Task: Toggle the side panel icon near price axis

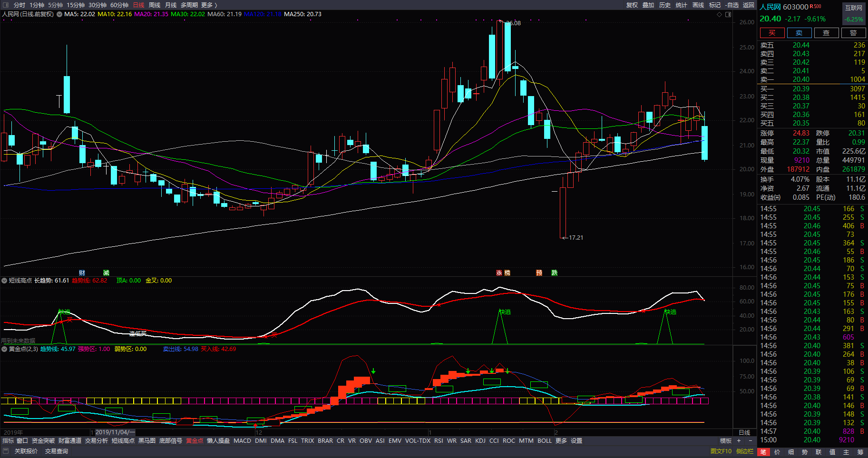Action: pos(728,14)
